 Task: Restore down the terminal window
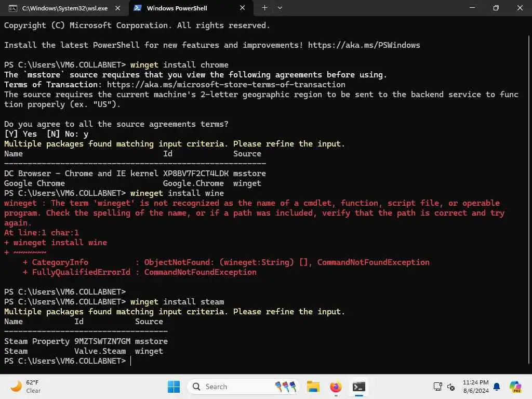[x=496, y=8]
